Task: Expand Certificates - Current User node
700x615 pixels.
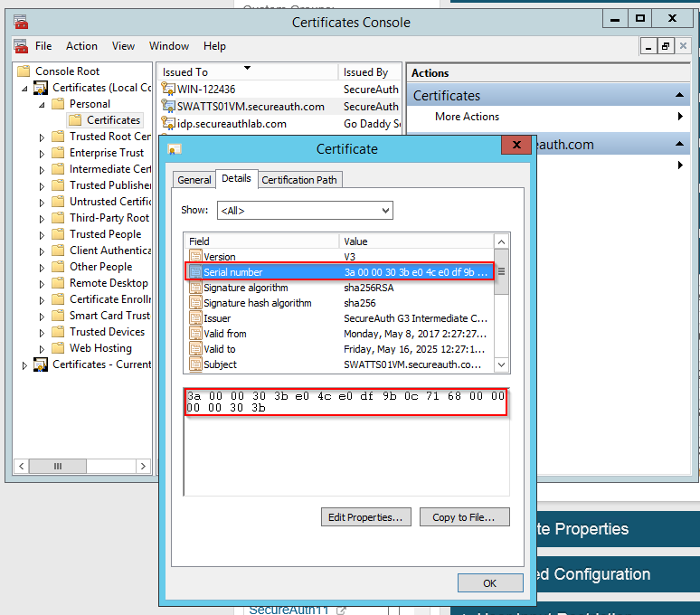Action: pos(24,365)
